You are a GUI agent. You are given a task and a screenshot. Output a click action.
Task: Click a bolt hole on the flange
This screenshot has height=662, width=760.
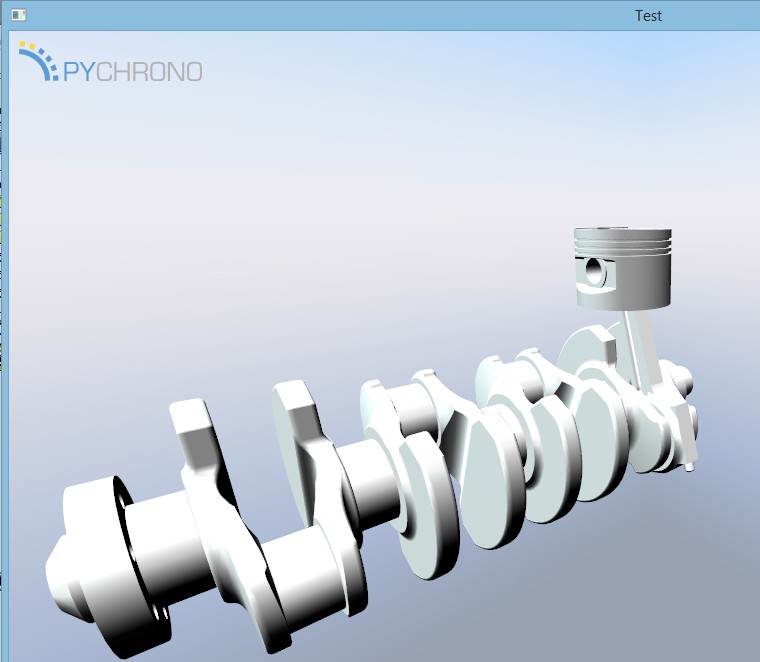pyautogui.click(x=158, y=613)
